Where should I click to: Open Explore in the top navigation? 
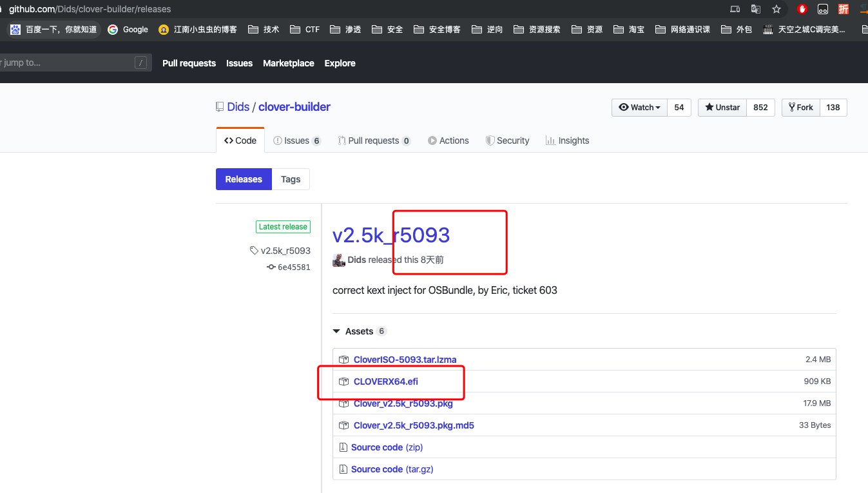[340, 63]
